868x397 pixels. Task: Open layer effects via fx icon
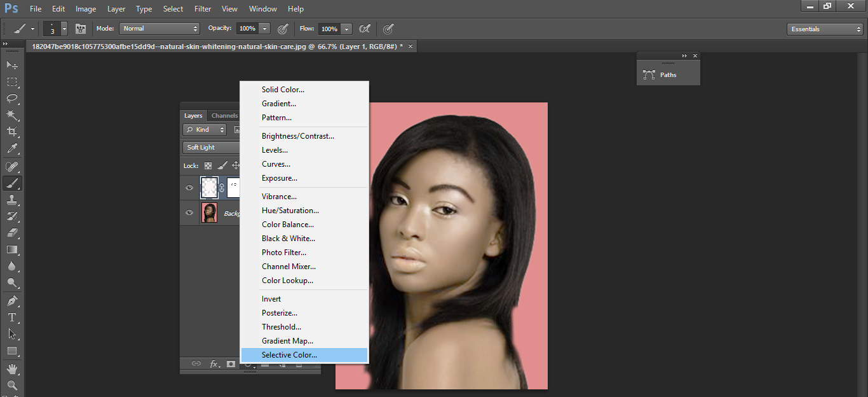click(x=212, y=364)
